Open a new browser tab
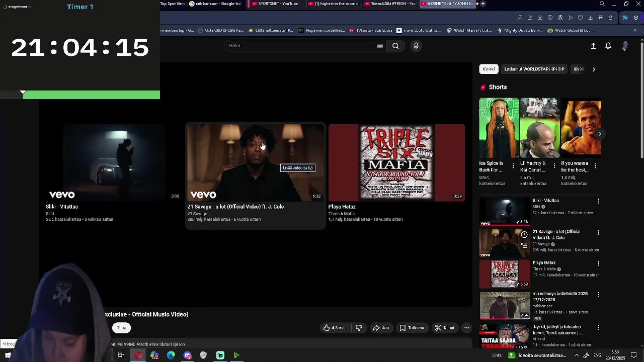Viewport: 644px width, 362px height. click(483, 4)
